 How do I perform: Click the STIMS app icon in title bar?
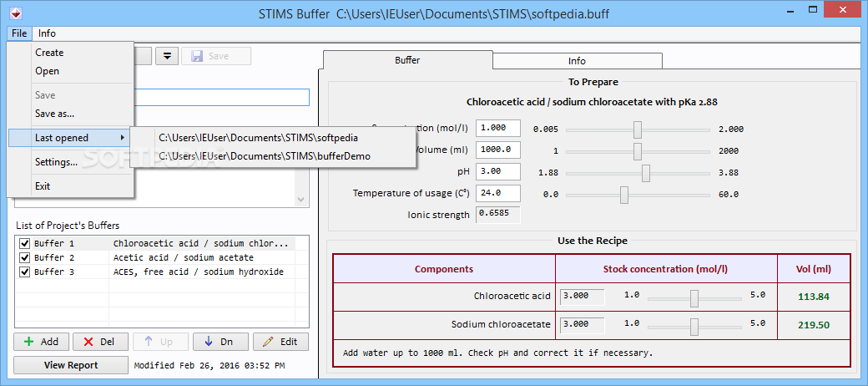coord(11,13)
